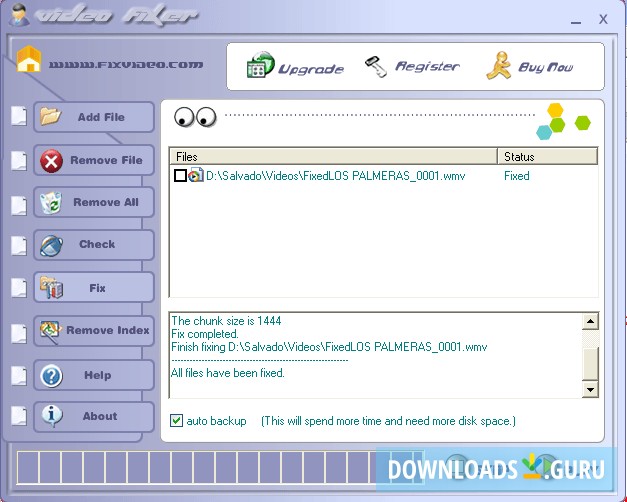Click the page icon left of About
Screen dimensions: 627x502
click(x=19, y=416)
